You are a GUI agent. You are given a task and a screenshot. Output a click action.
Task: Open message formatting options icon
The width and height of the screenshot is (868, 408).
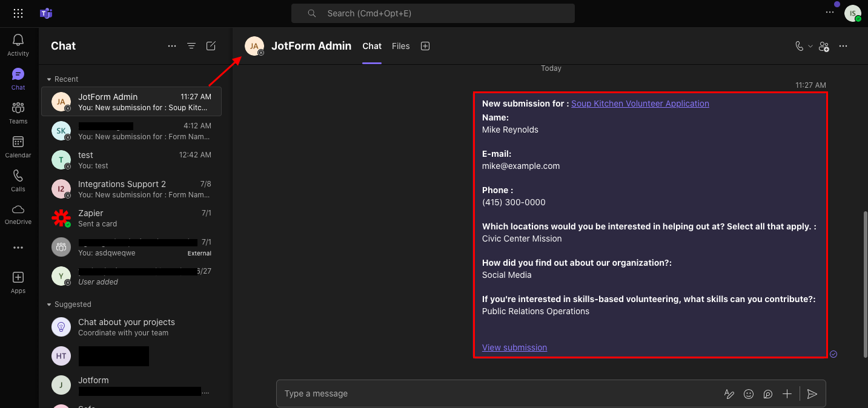[729, 394]
